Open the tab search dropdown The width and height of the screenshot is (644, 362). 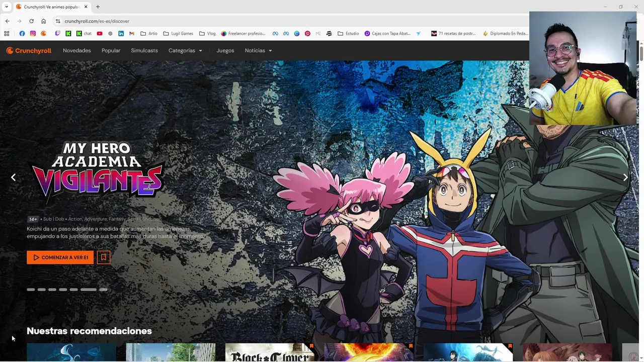pos(7,7)
